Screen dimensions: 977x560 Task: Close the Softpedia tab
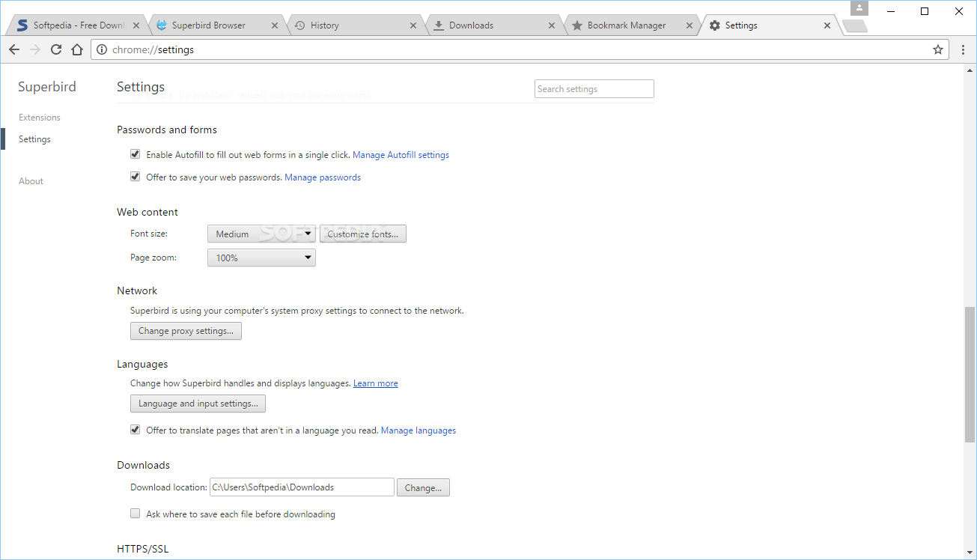136,25
